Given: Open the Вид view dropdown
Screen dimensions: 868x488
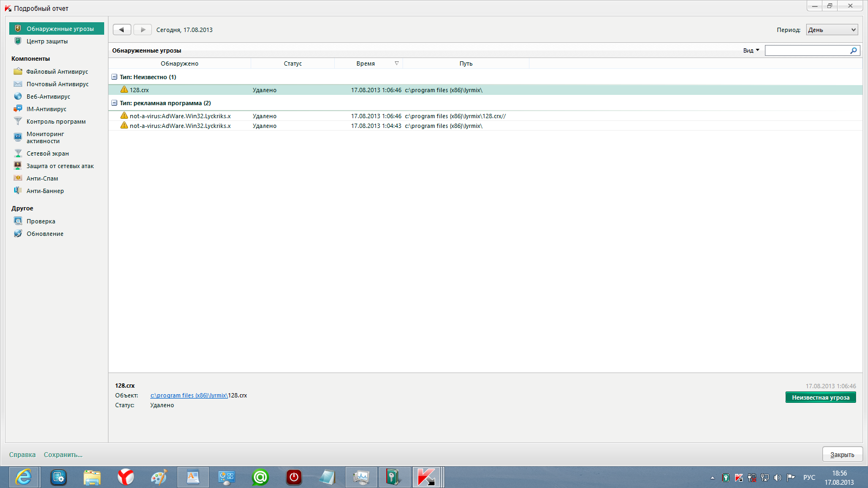Looking at the screenshot, I should click(x=751, y=50).
